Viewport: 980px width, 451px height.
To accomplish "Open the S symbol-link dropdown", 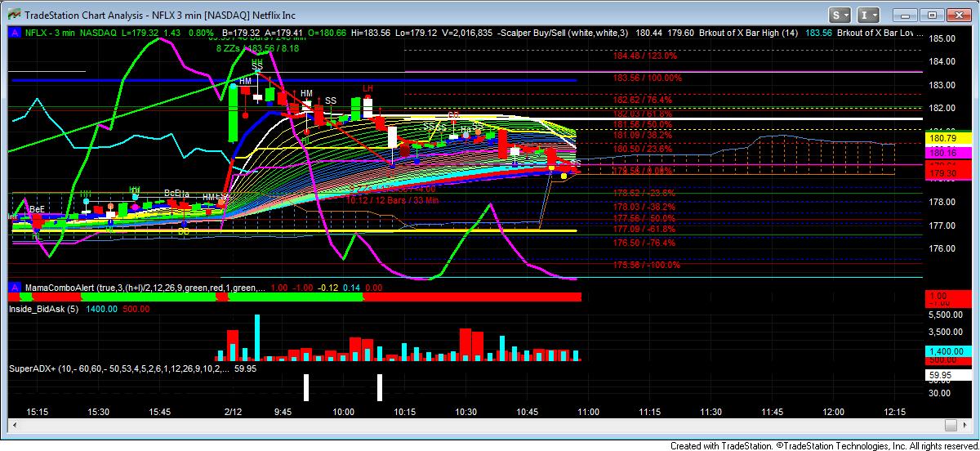I will [x=841, y=15].
